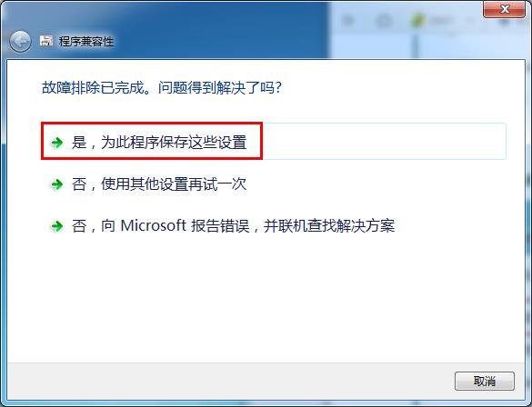Choose 否，使用其他设置再试一次 option
Viewport: 532px width, 407px height.
[158, 184]
